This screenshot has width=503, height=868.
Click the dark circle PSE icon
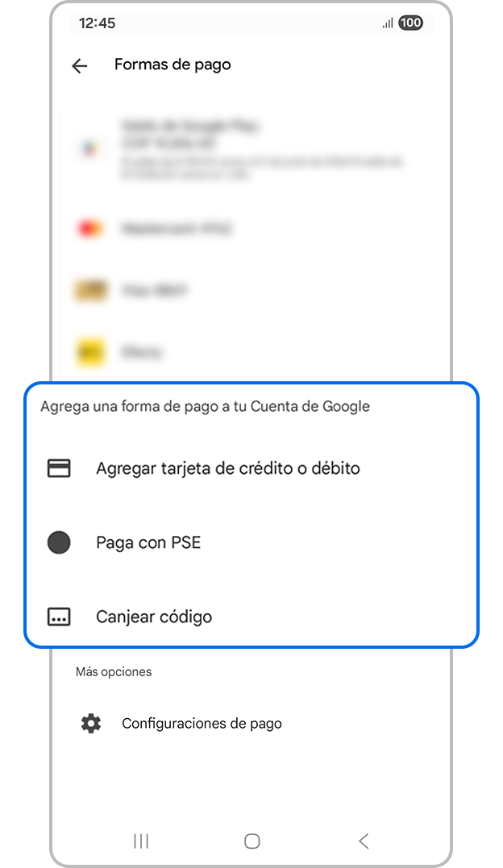(x=59, y=542)
